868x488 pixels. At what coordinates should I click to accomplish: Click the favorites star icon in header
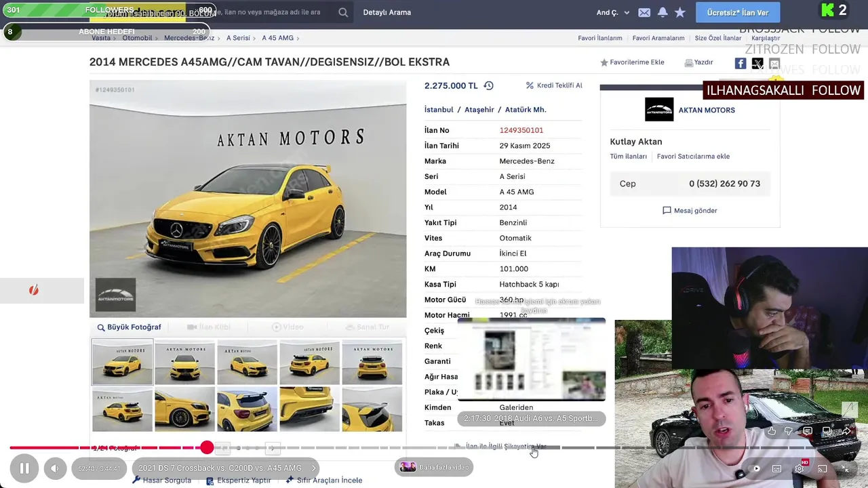pos(680,12)
